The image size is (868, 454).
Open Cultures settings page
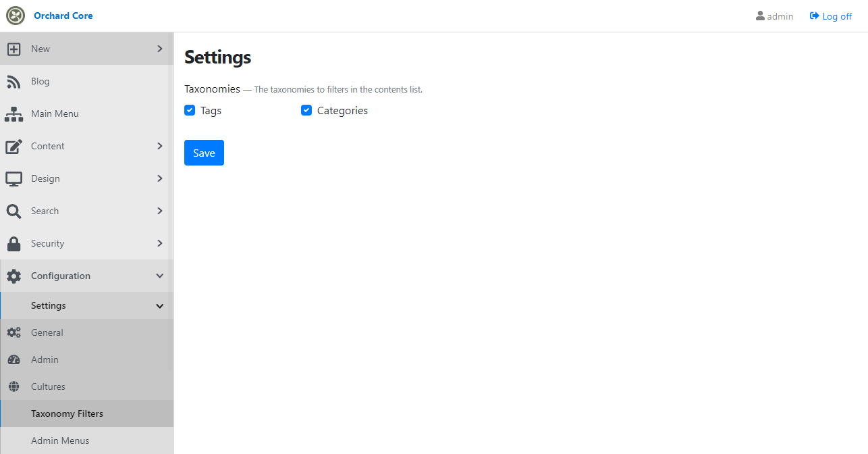point(86,386)
